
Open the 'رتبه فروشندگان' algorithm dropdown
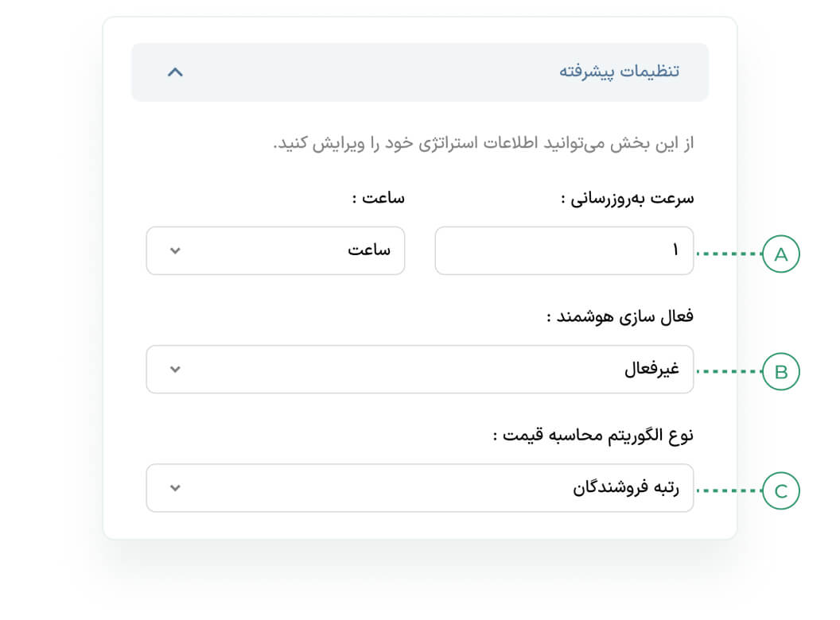tap(419, 488)
